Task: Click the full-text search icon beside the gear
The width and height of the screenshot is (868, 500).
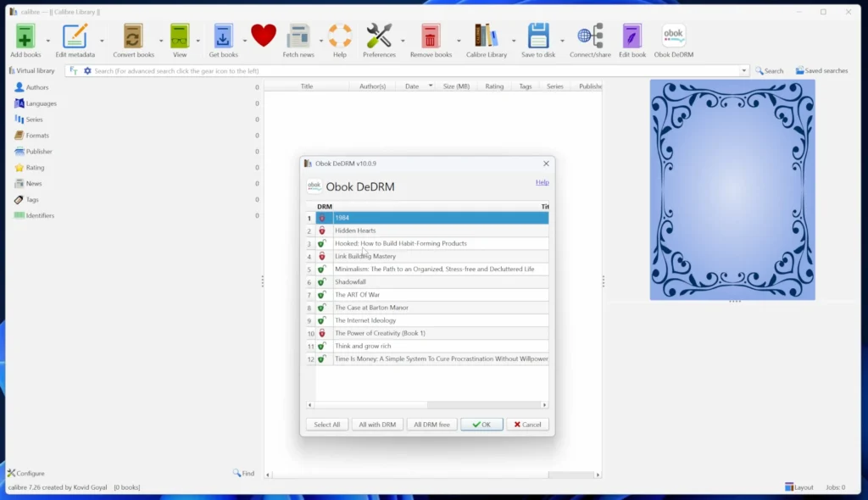Action: pyautogui.click(x=74, y=71)
